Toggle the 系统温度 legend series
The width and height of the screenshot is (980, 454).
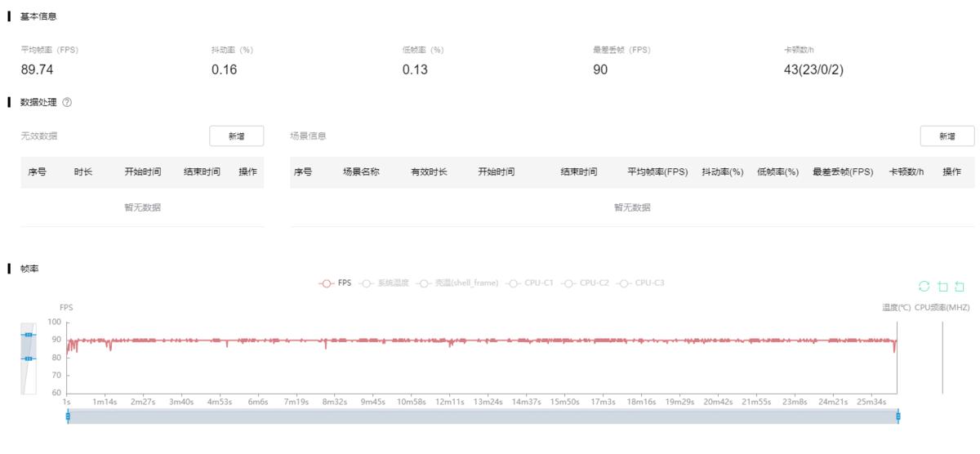pos(383,283)
